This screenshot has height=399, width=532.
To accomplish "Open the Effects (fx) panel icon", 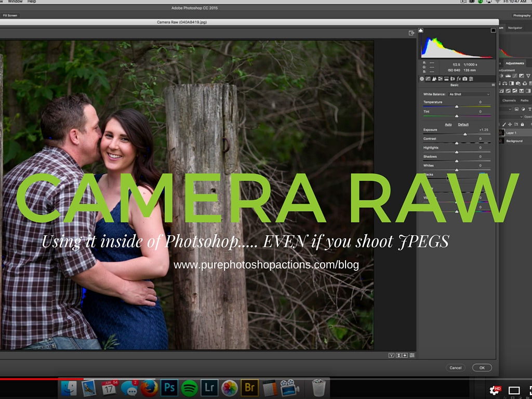I will point(459,79).
